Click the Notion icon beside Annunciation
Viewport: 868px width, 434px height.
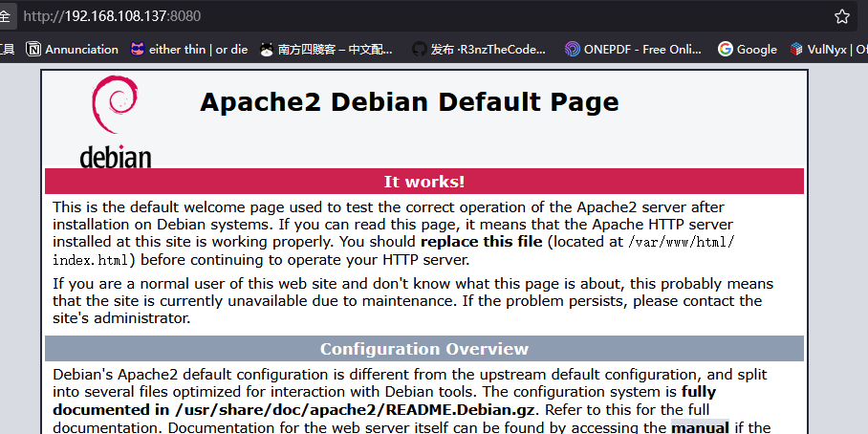tap(33, 50)
